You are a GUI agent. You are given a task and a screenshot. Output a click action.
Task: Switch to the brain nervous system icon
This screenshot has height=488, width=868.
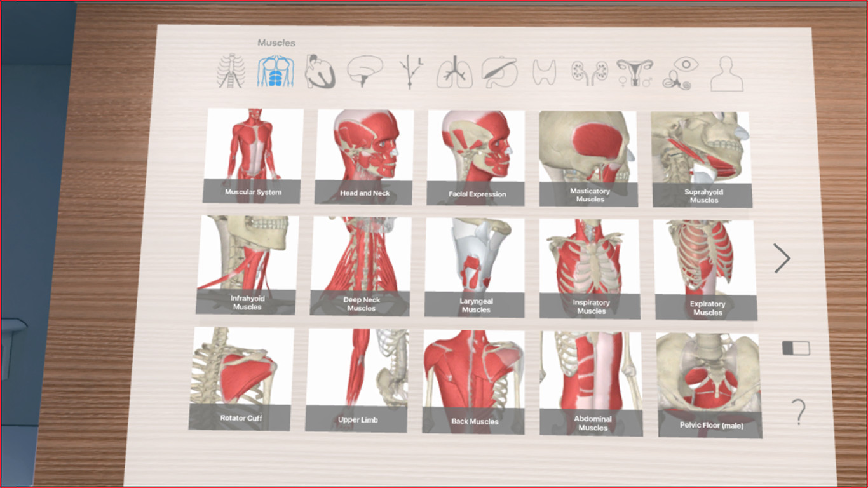365,71
